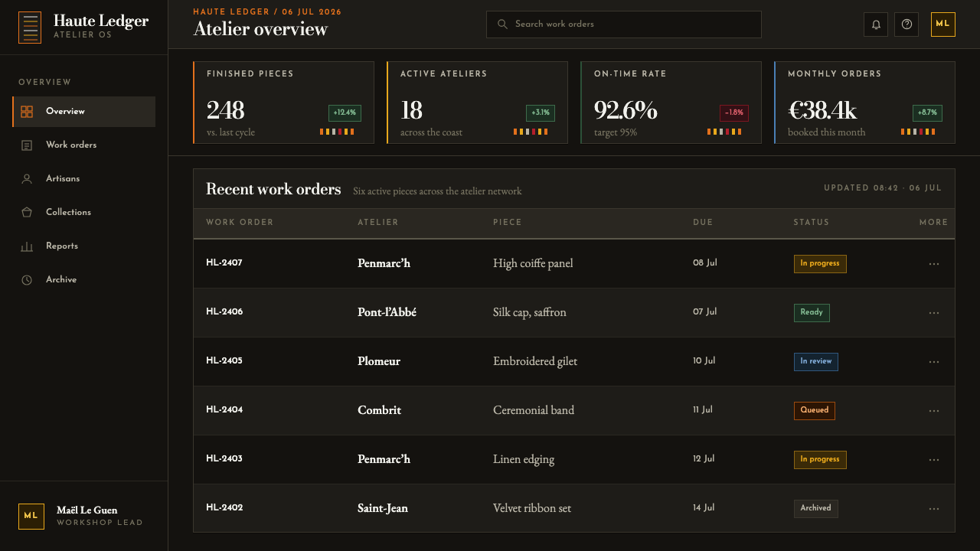Click the +8.7% change badge

(927, 113)
